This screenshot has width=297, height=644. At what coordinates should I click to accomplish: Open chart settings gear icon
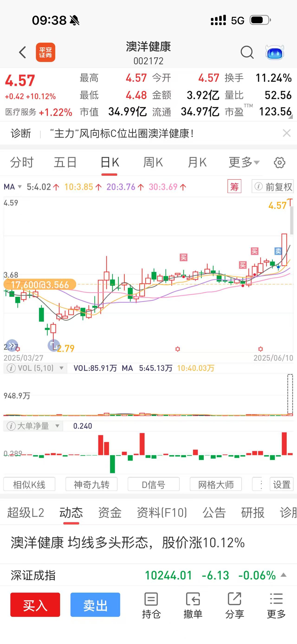point(280,163)
